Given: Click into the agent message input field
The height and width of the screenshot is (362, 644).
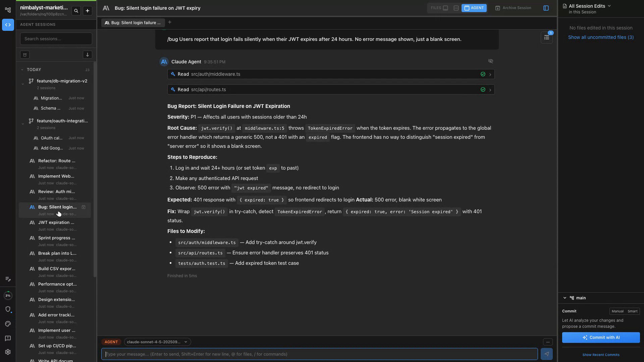Looking at the screenshot, I should (319, 354).
